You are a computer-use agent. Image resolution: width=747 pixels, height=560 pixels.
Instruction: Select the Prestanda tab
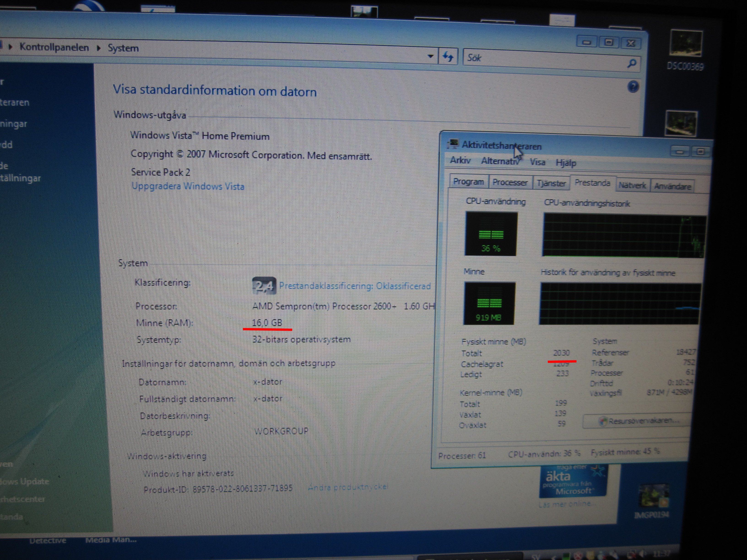coord(592,183)
